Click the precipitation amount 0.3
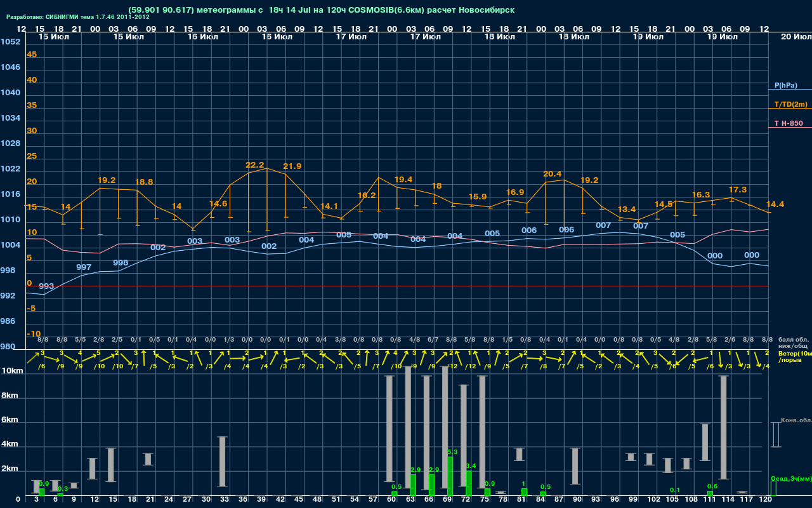The height and width of the screenshot is (508, 812). tap(63, 488)
